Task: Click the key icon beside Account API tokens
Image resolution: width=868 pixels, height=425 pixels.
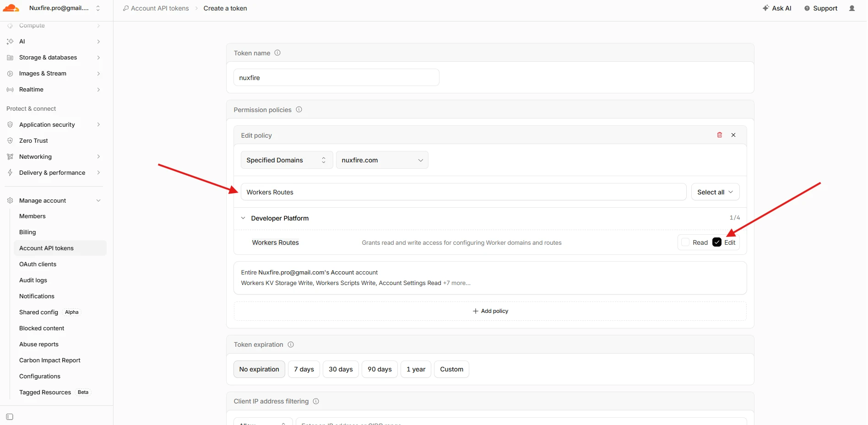Action: 126,8
